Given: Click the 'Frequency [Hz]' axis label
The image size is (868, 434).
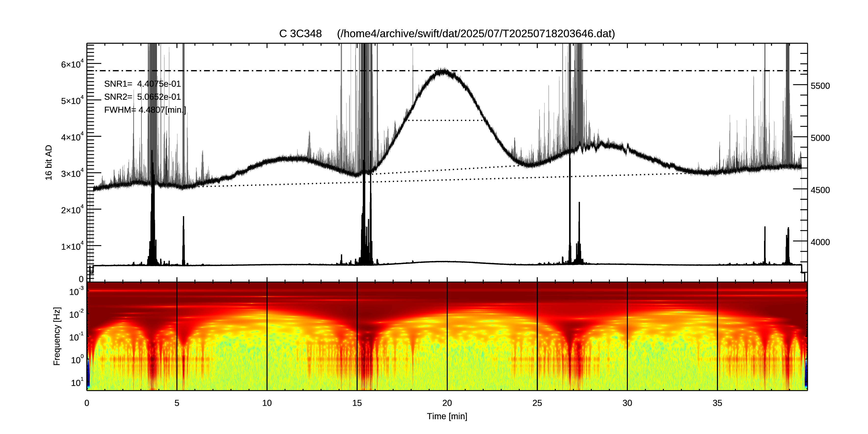Looking at the screenshot, I should click(x=57, y=336).
